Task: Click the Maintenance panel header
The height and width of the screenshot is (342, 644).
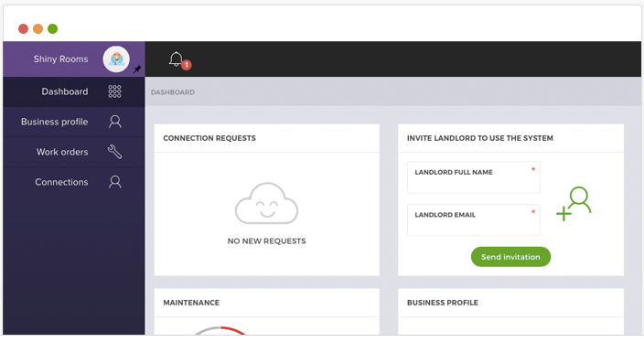Action: pyautogui.click(x=266, y=303)
